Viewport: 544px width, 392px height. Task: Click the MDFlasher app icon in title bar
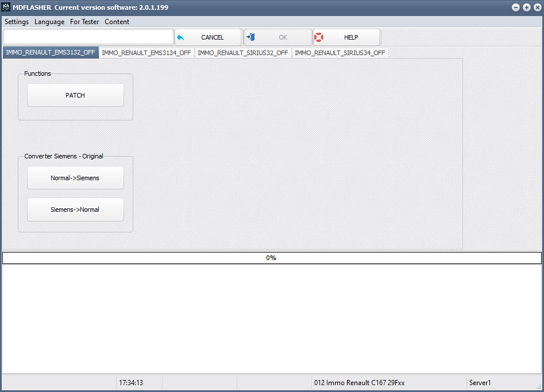(x=6, y=7)
